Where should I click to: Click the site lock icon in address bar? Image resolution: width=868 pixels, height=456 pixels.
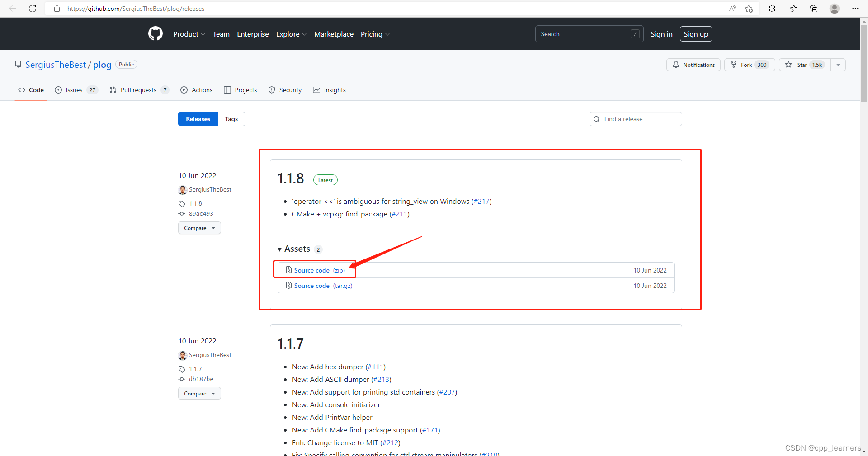coord(57,9)
